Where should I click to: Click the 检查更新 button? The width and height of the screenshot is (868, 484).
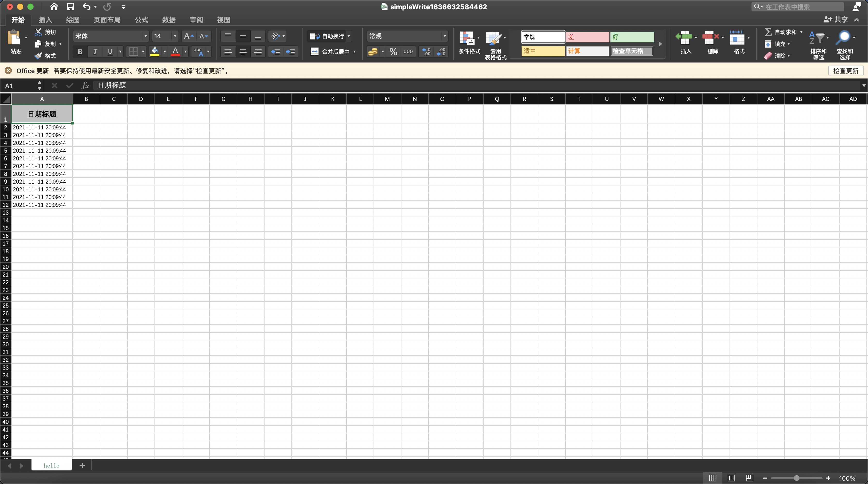tap(846, 71)
